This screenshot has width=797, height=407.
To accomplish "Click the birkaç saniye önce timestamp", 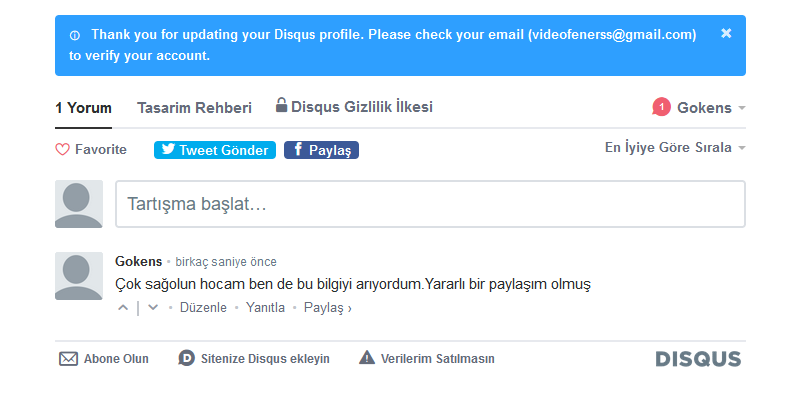I will 226,262.
